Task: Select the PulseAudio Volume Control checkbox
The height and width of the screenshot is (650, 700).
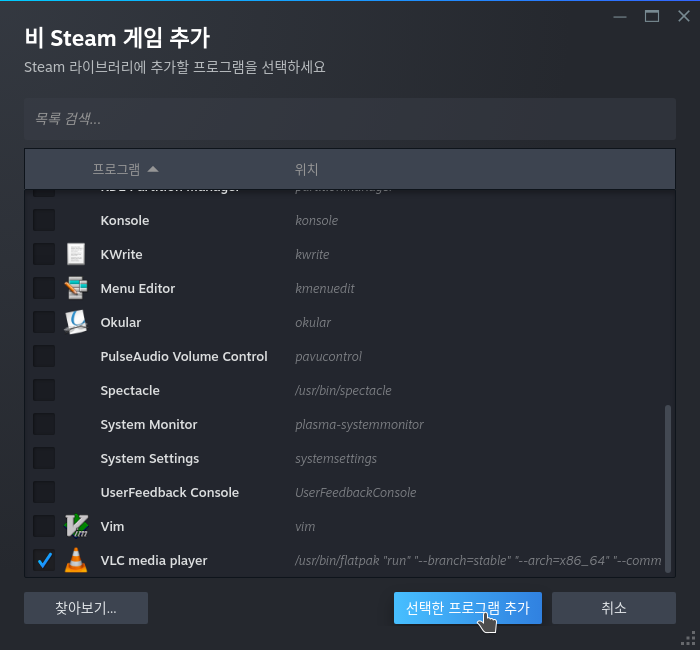Action: (x=44, y=356)
